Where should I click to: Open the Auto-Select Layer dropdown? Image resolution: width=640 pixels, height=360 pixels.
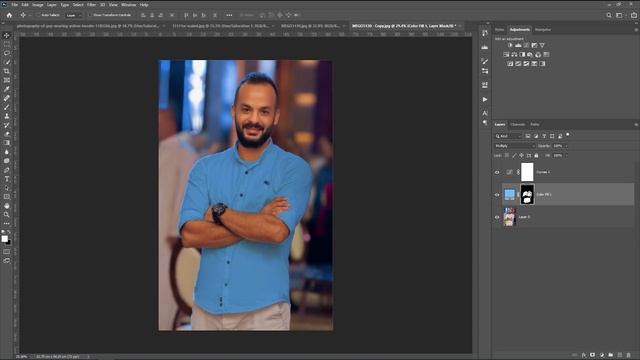[x=73, y=15]
